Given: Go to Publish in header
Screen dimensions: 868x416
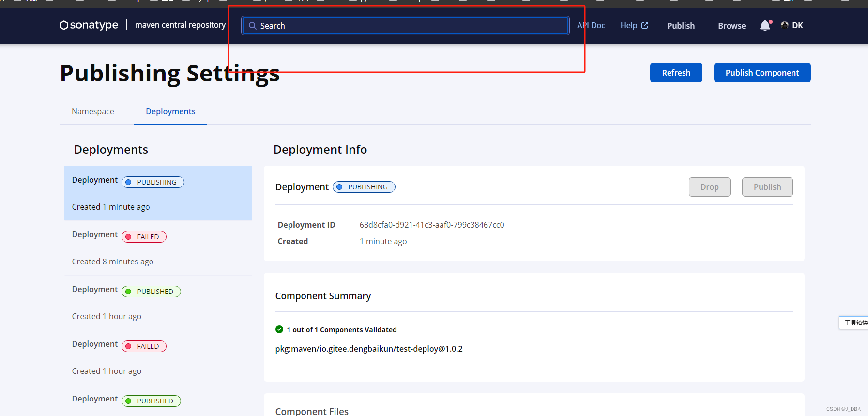Looking at the screenshot, I should point(681,26).
